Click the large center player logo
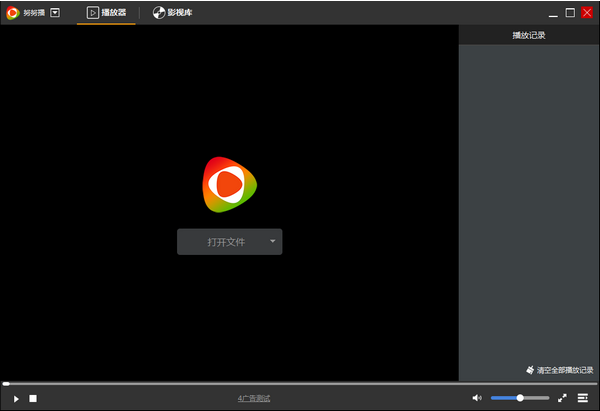This screenshot has height=411, width=600. pos(230,184)
